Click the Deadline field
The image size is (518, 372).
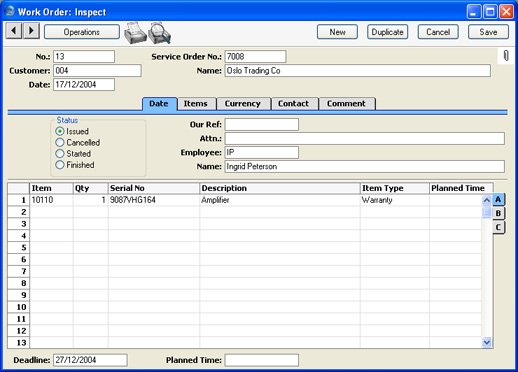[x=90, y=360]
